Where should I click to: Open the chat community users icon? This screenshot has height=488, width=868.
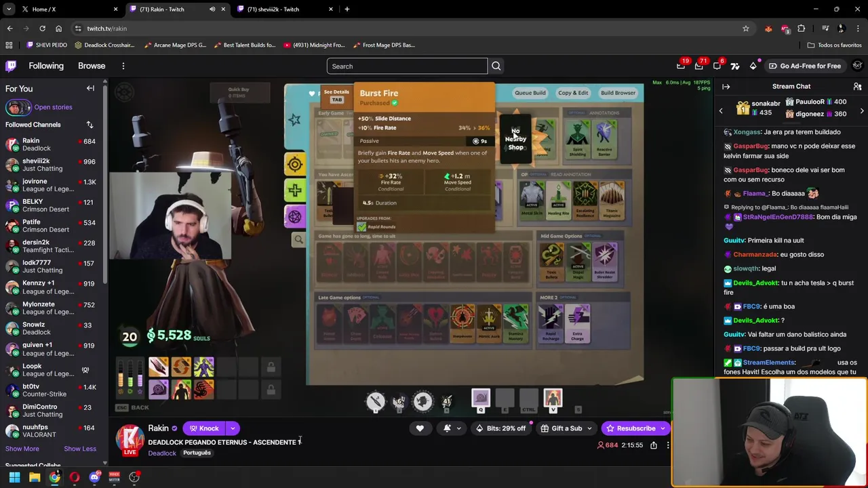[x=857, y=87]
